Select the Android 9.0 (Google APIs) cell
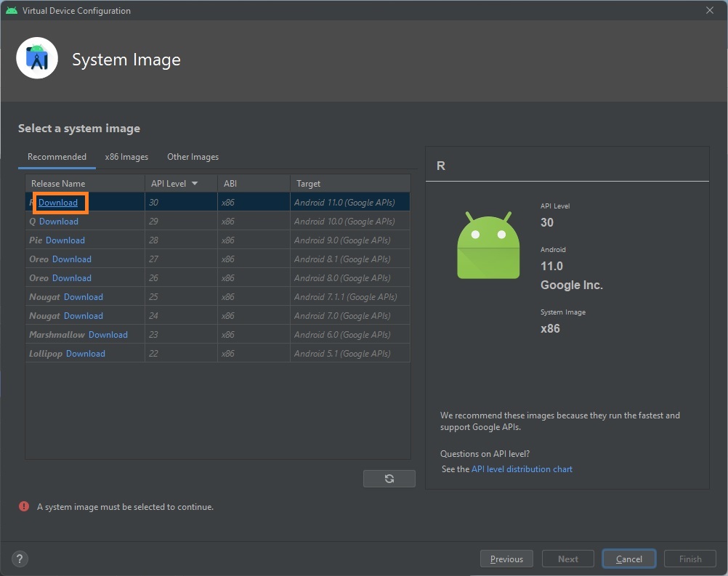This screenshot has height=576, width=728. [x=350, y=240]
